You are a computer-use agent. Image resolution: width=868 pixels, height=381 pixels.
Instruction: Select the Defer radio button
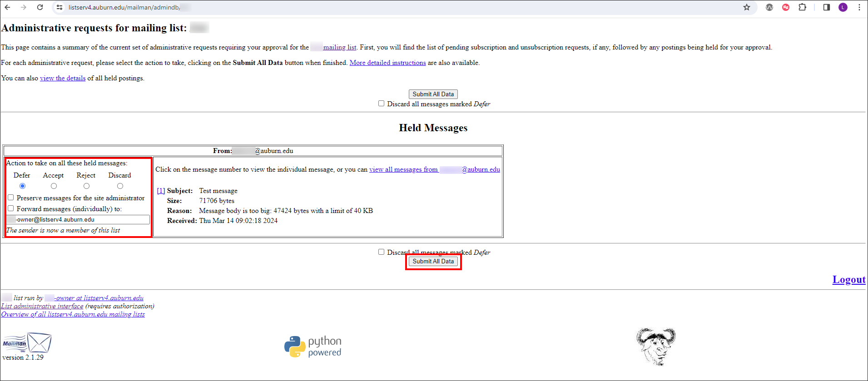click(22, 186)
